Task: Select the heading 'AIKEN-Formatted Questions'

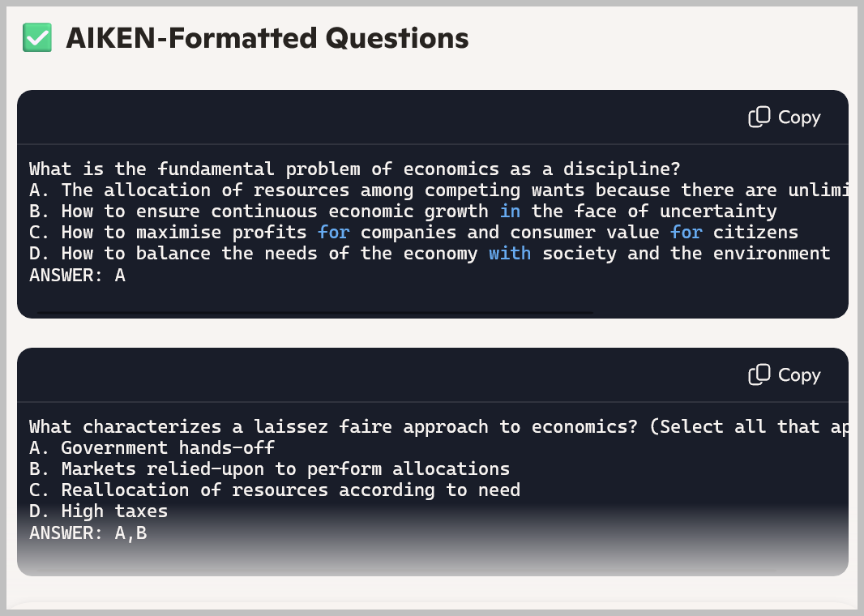Action: click(x=267, y=37)
